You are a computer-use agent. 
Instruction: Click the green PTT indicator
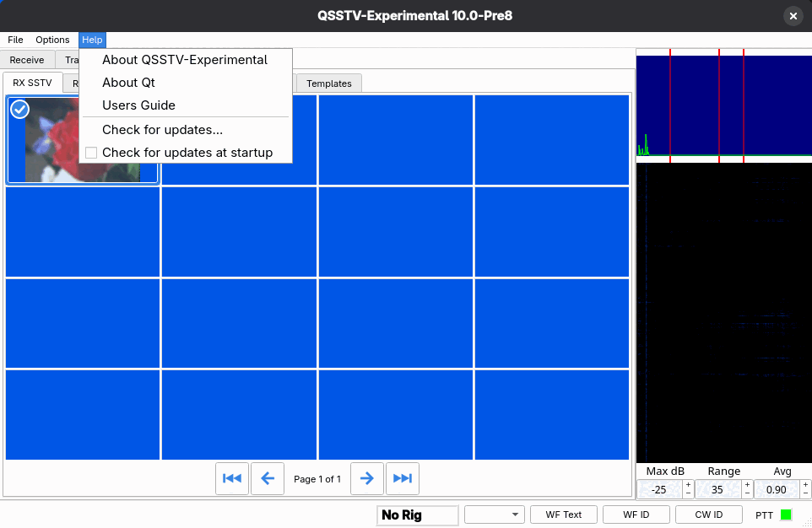coord(786,515)
